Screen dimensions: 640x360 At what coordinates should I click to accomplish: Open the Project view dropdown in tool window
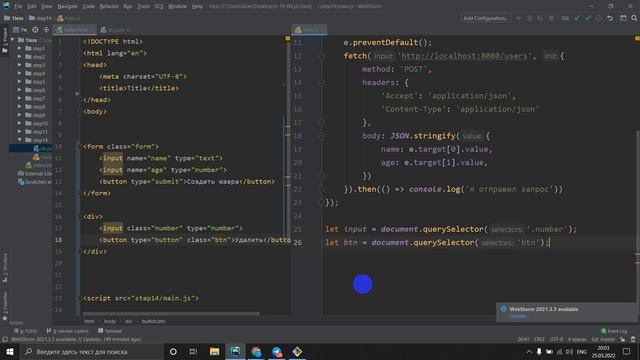tap(20, 30)
